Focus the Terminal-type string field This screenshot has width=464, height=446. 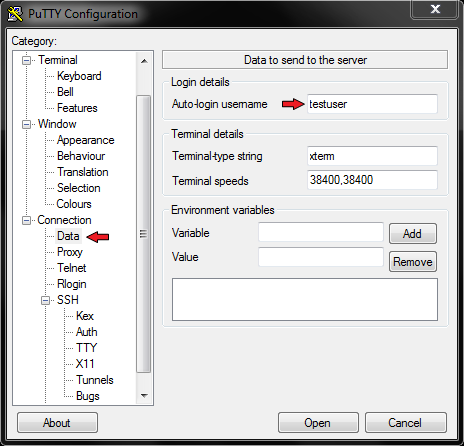coord(372,156)
